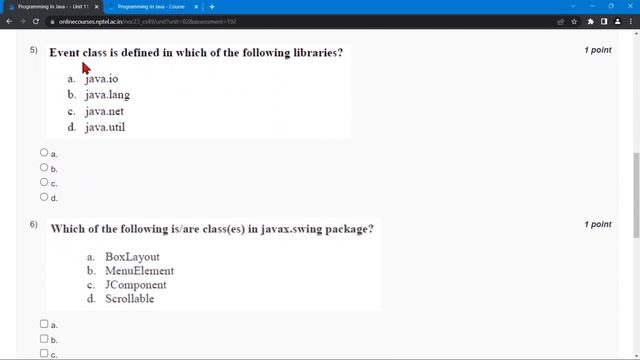Close the Programming in Java Course tab
The height and width of the screenshot is (360, 640).
click(x=196, y=7)
